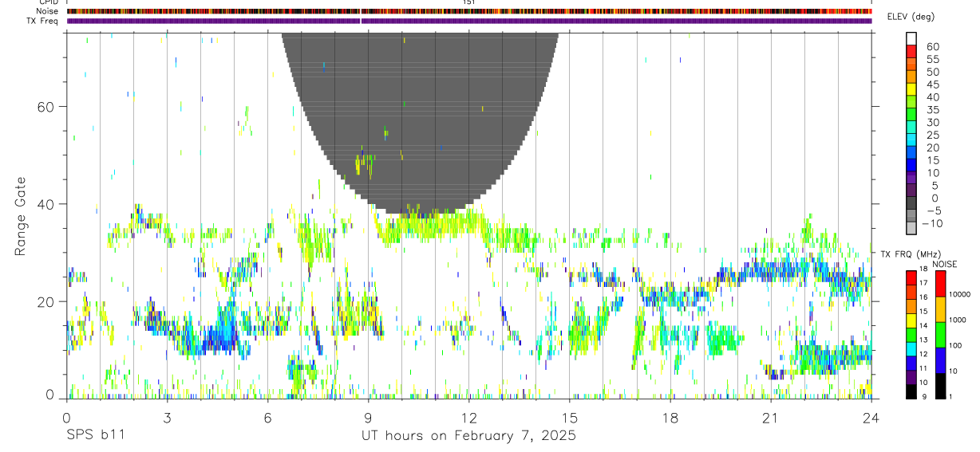Click 'UT hours on February 7, 2025' title
980x452 pixels.
[469, 436]
